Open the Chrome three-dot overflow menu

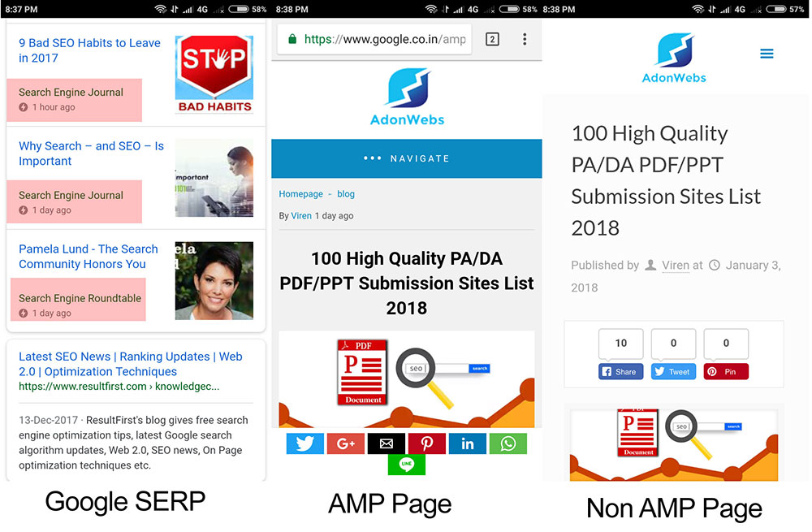tap(524, 39)
